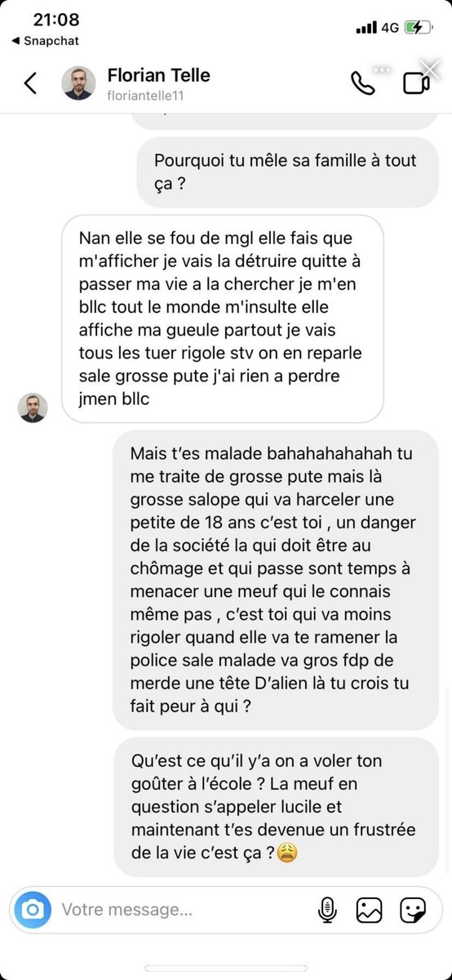Start a video call with the camera icon
The image size is (452, 980).
click(416, 83)
